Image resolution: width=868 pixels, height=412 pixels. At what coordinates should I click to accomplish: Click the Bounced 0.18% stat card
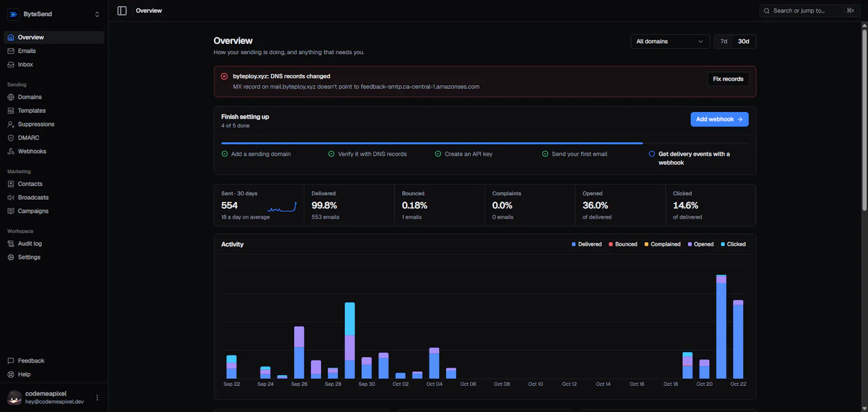tap(439, 205)
